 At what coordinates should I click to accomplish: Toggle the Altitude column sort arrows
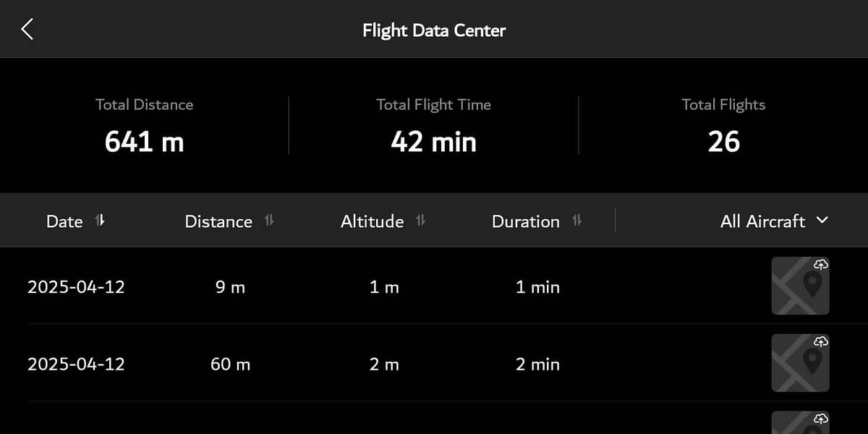(x=420, y=221)
